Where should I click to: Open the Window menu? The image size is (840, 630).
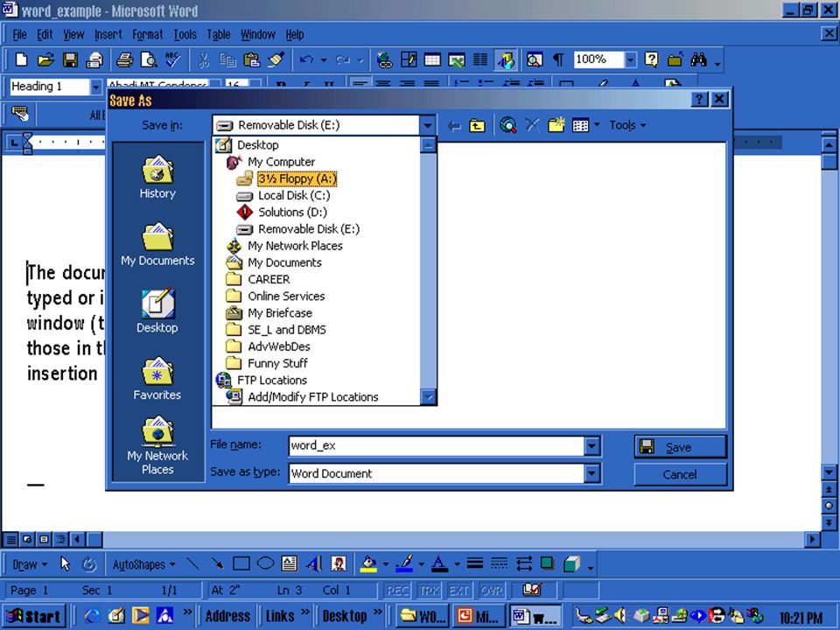coord(257,35)
